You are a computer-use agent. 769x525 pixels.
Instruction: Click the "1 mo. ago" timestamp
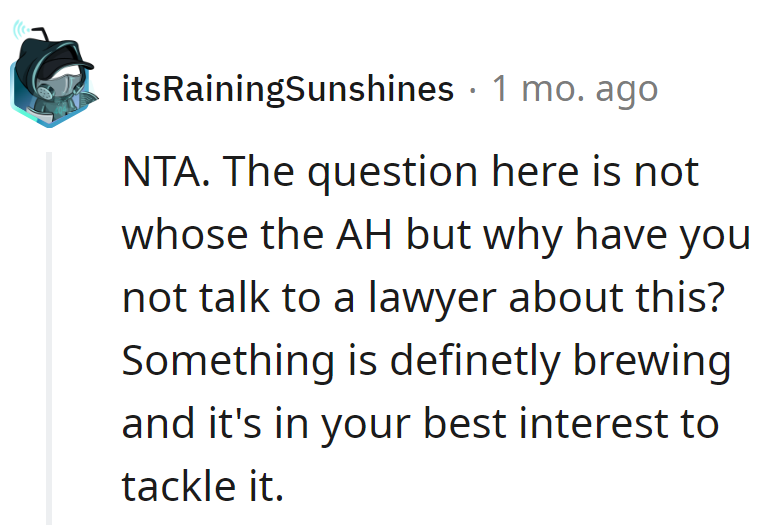[x=575, y=89]
